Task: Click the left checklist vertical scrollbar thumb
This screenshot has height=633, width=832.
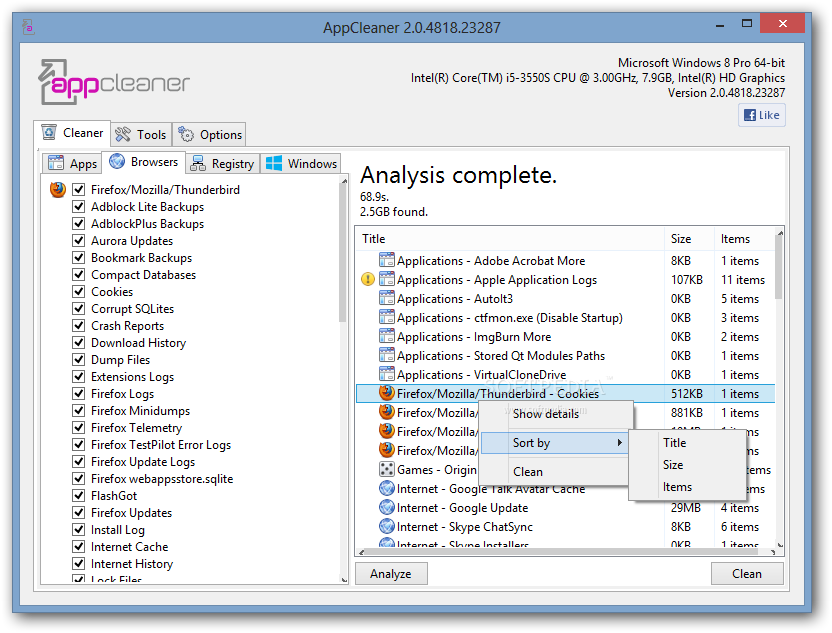Action: [x=343, y=254]
